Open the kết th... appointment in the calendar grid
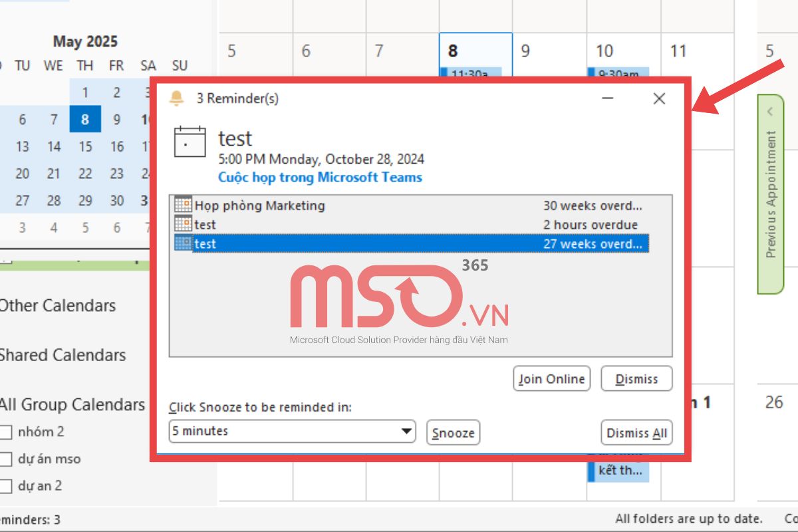Image resolution: width=798 pixels, height=532 pixels. 618,471
